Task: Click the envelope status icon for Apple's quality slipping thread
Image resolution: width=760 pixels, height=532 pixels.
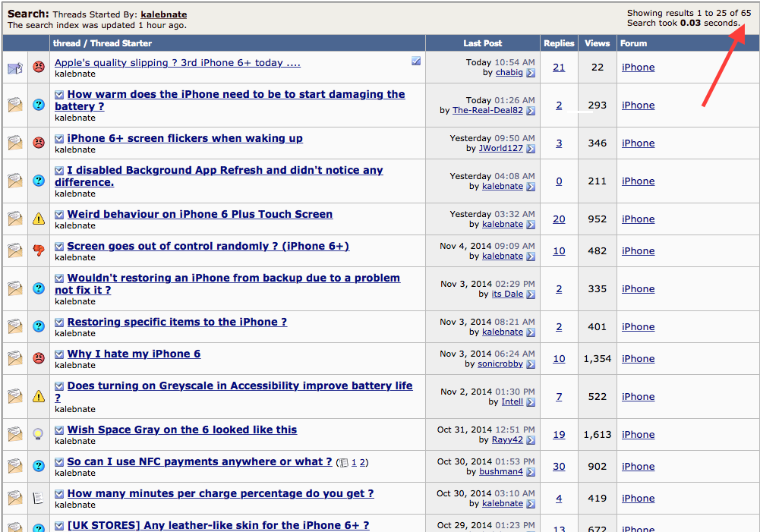Action: (15, 68)
